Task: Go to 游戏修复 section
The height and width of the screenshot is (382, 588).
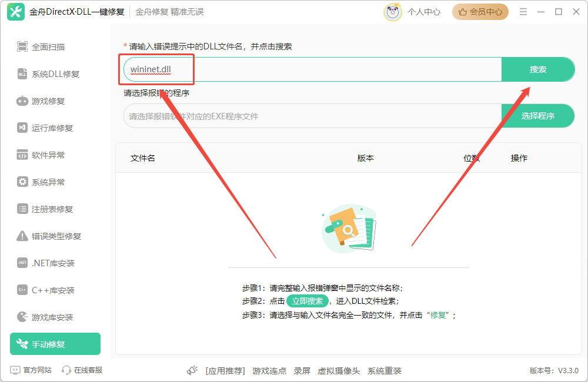Action: click(x=55, y=101)
